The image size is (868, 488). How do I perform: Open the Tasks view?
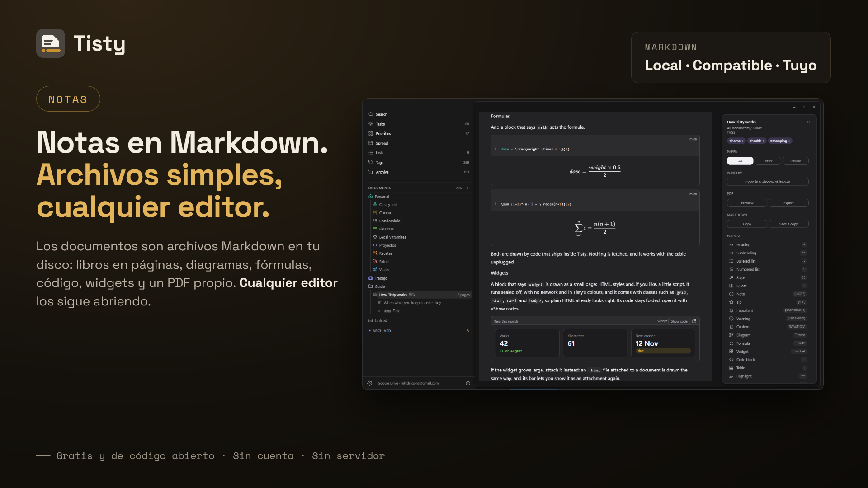point(419,124)
